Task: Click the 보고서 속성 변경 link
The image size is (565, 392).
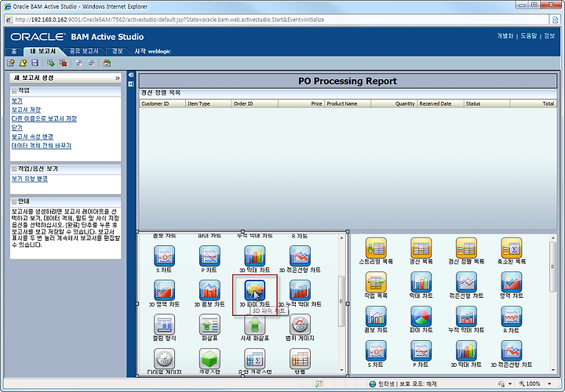Action: click(x=32, y=136)
